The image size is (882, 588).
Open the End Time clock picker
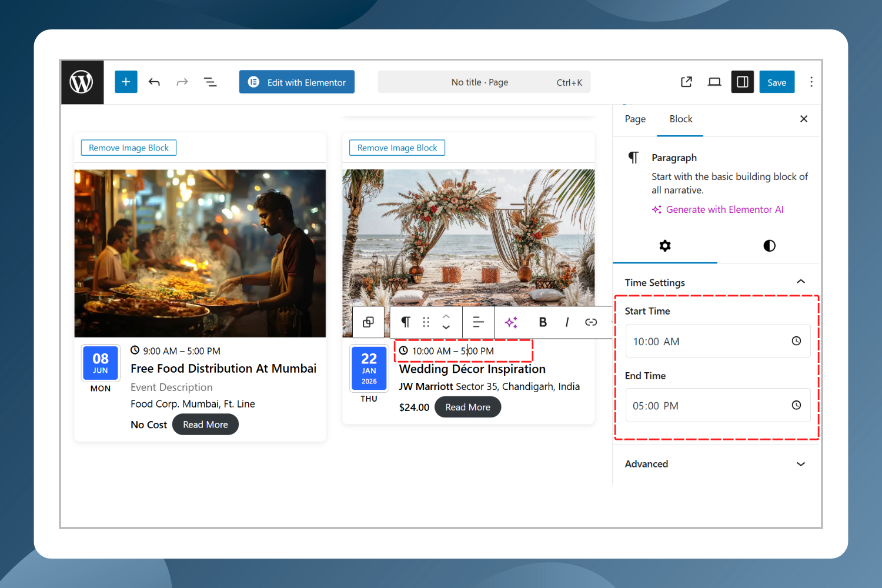(x=796, y=405)
